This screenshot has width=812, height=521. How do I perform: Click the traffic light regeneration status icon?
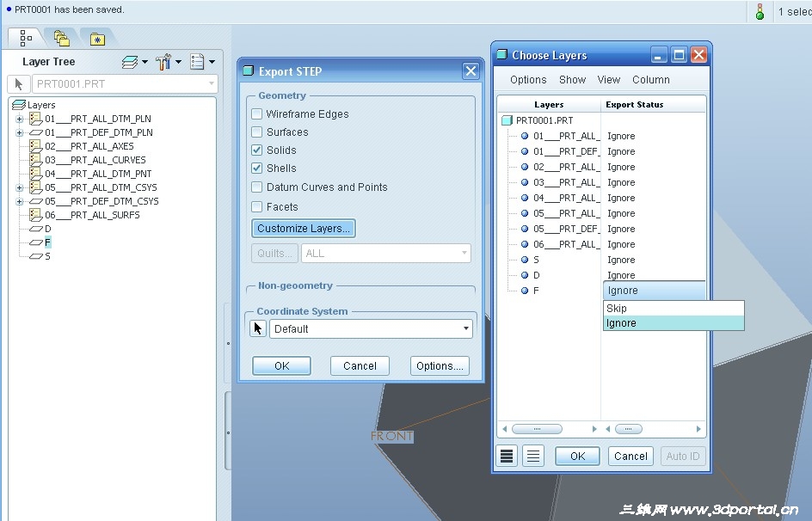pos(760,12)
